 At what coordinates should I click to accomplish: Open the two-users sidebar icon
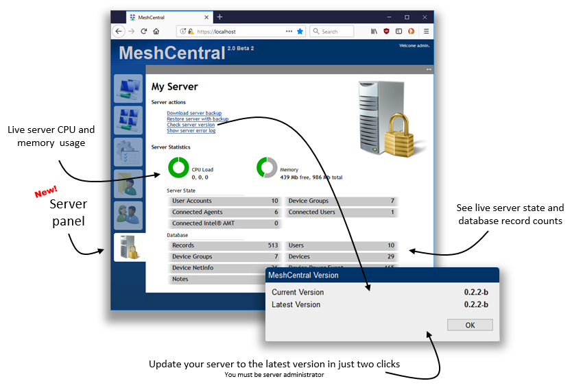coord(128,215)
